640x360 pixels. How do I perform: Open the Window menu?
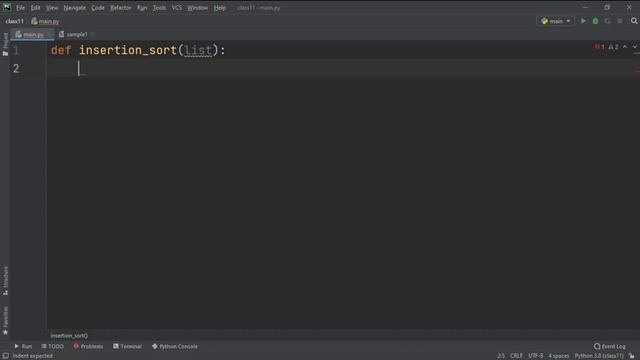(x=198, y=8)
